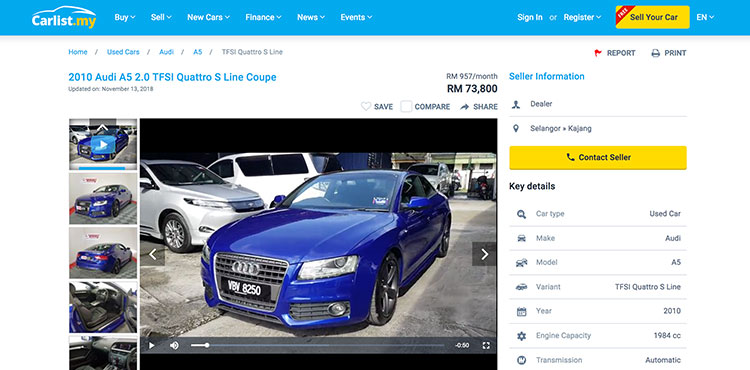This screenshot has height=370, width=750.
Task: Select the car interior seats thumbnail
Action: pyautogui.click(x=103, y=307)
